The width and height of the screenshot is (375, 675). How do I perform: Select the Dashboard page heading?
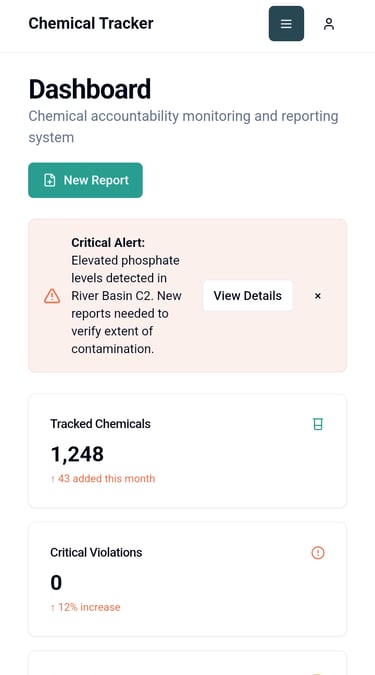click(x=90, y=89)
